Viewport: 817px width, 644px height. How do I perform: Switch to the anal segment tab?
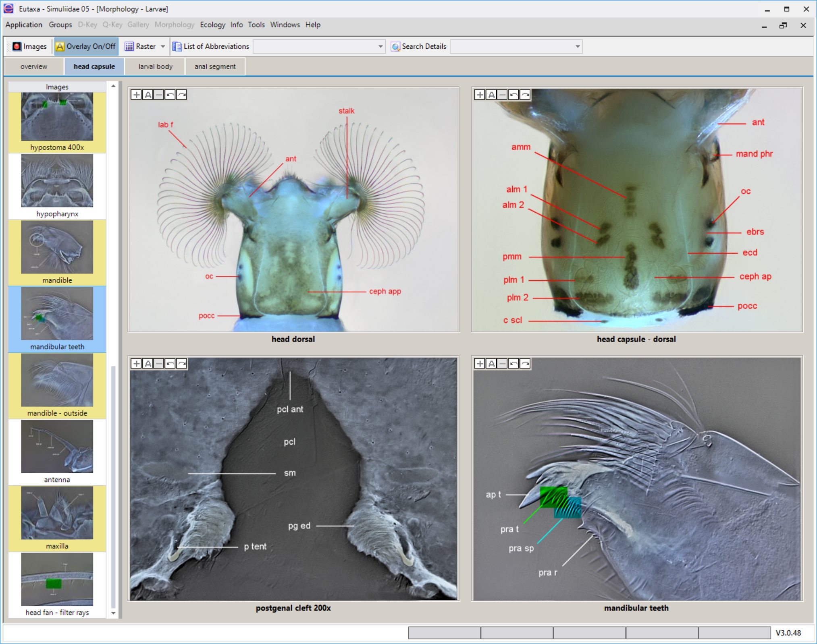click(215, 66)
